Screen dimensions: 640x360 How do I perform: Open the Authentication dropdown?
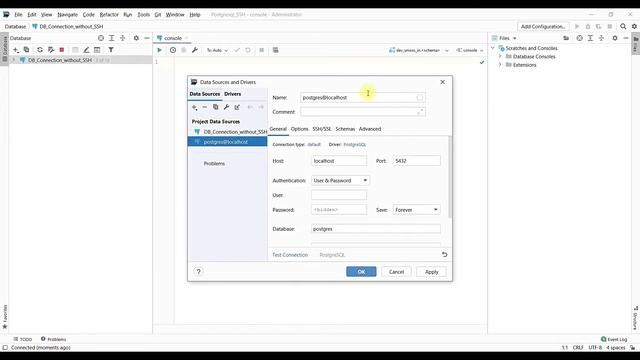[340, 180]
